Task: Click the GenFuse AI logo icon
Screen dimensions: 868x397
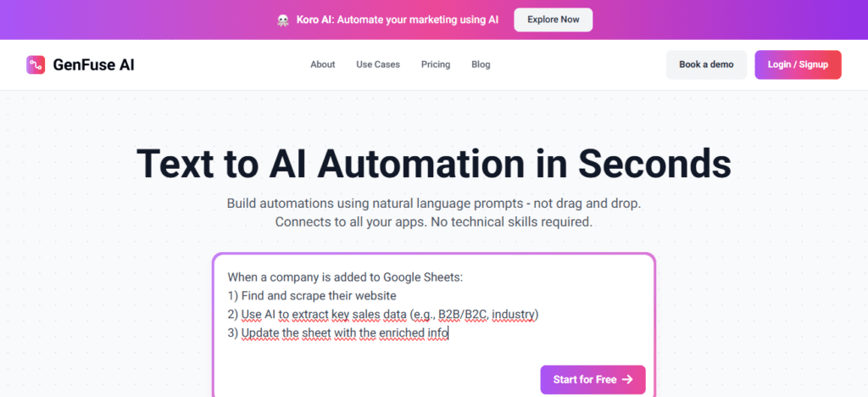Action: (36, 64)
